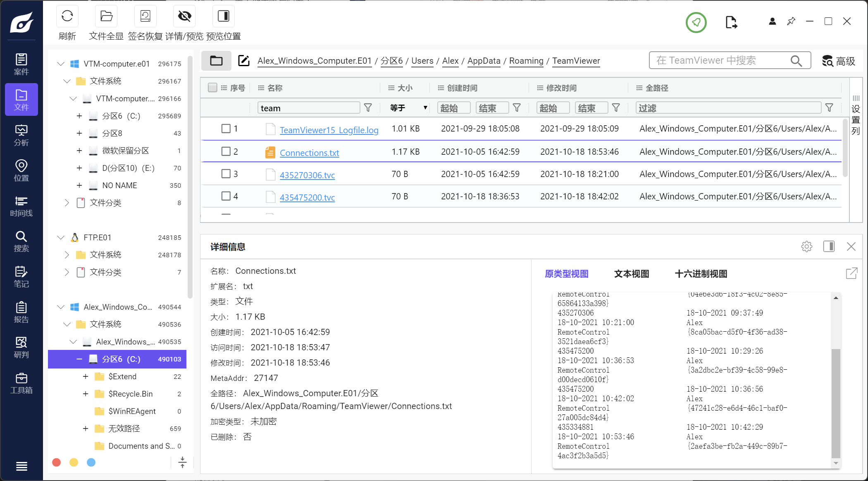
Task: Expand the $Extend folder node
Action: [85, 376]
